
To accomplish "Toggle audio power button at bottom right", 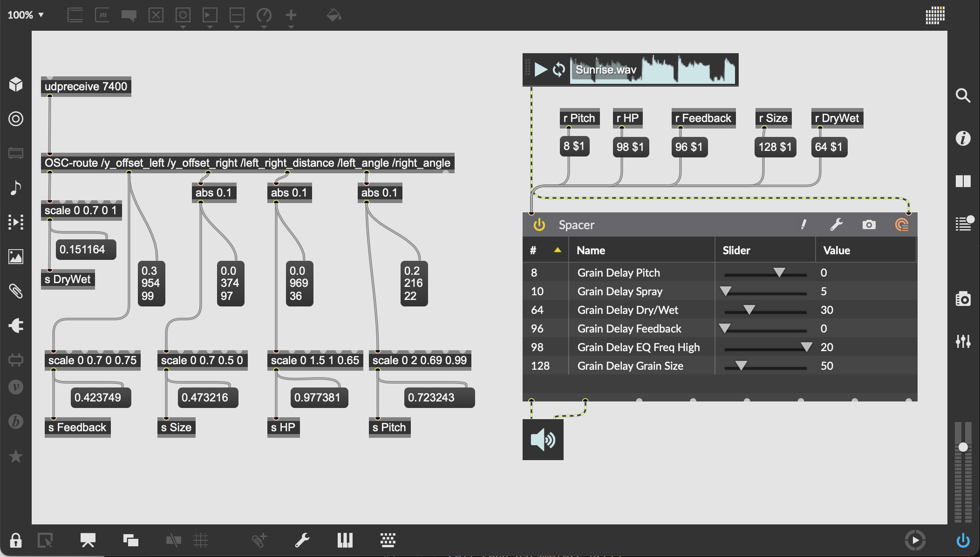I will [x=963, y=540].
